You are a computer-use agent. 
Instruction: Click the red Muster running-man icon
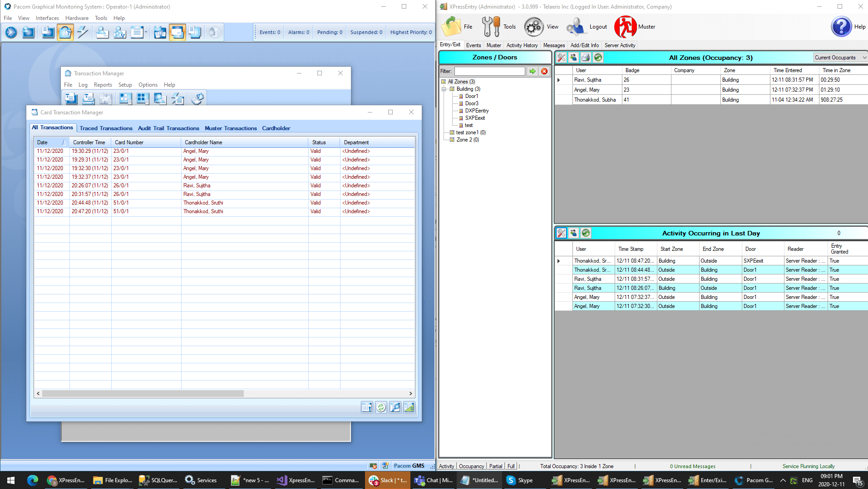(x=625, y=27)
